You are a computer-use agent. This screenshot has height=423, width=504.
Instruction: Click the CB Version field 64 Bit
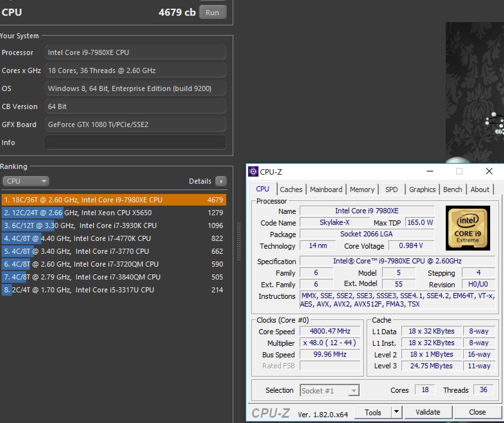[135, 106]
